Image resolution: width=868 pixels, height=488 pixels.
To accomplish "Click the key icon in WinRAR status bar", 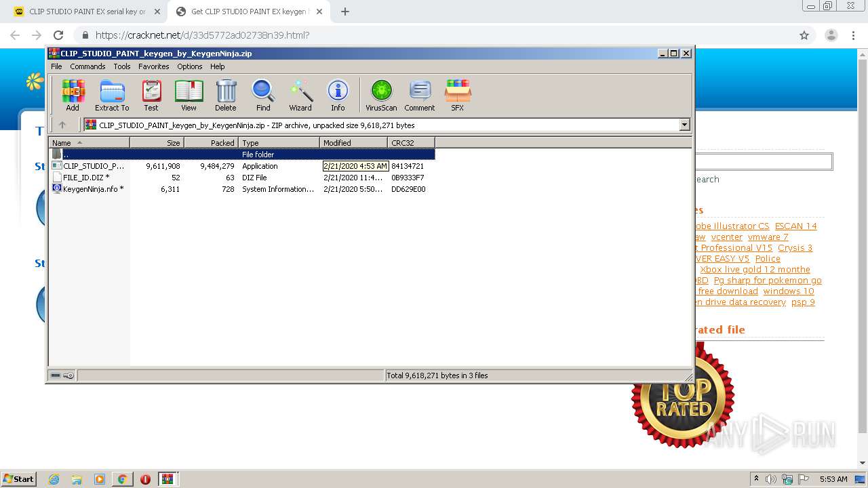I will [68, 375].
